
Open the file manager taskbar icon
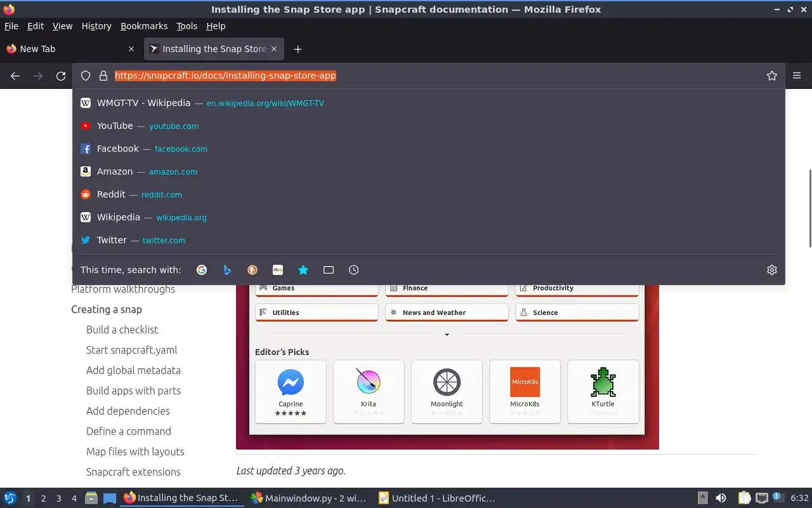[x=91, y=498]
